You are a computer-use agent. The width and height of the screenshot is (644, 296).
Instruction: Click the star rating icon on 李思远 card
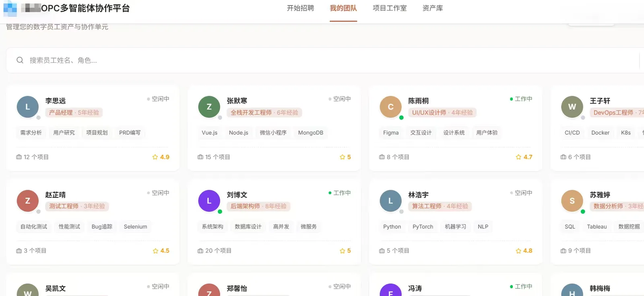(155, 157)
